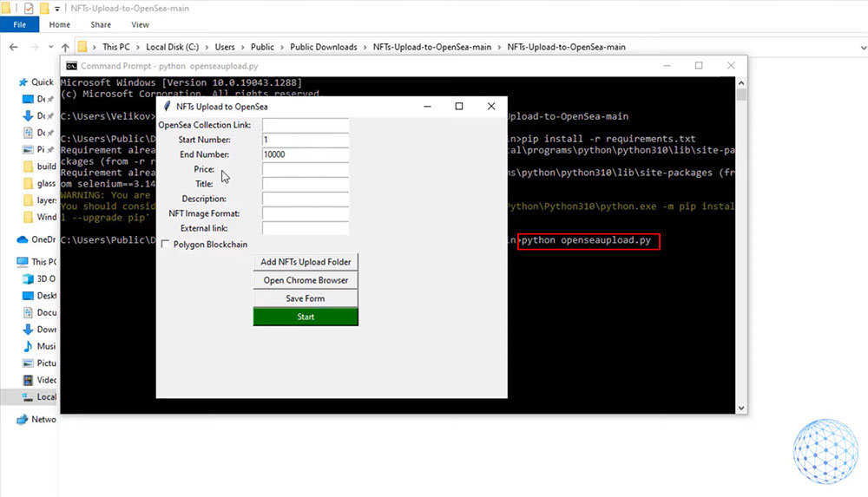Click the Start Number field
Viewport: 868px width, 497px height.
pyautogui.click(x=306, y=140)
